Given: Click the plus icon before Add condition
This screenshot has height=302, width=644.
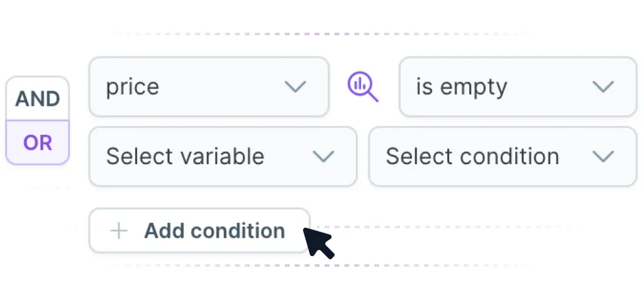Looking at the screenshot, I should (x=119, y=231).
